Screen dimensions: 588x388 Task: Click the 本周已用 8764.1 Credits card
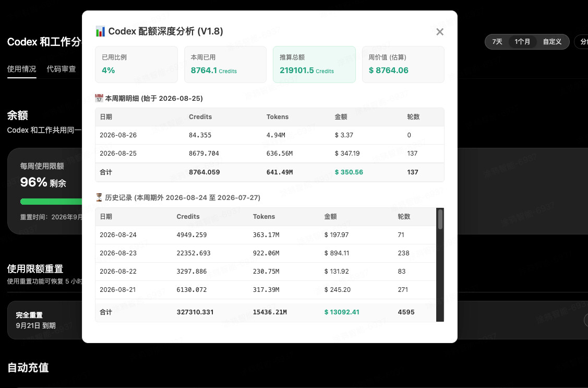point(225,65)
